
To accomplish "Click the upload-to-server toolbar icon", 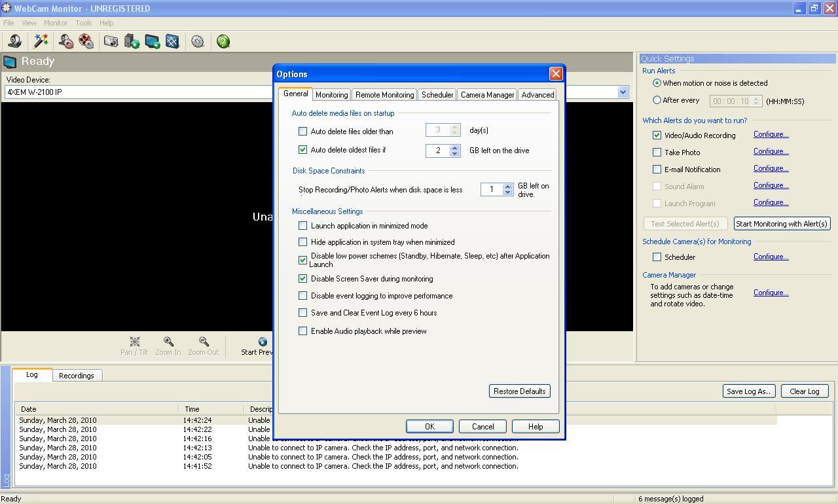I will pos(132,41).
